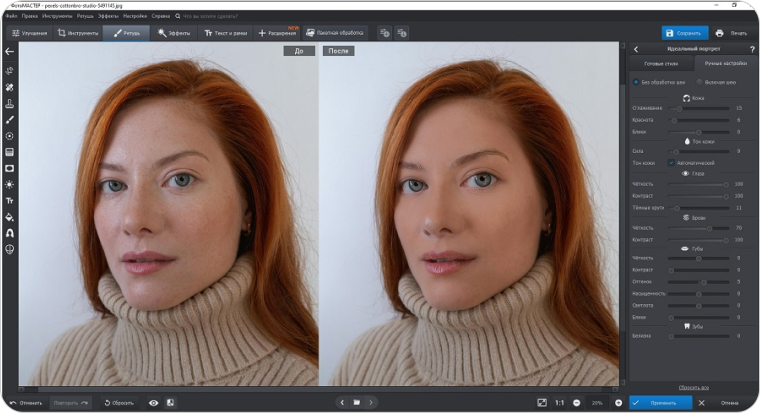Select the 'Включая шею' radio option
This screenshot has width=760, height=413.
click(698, 82)
